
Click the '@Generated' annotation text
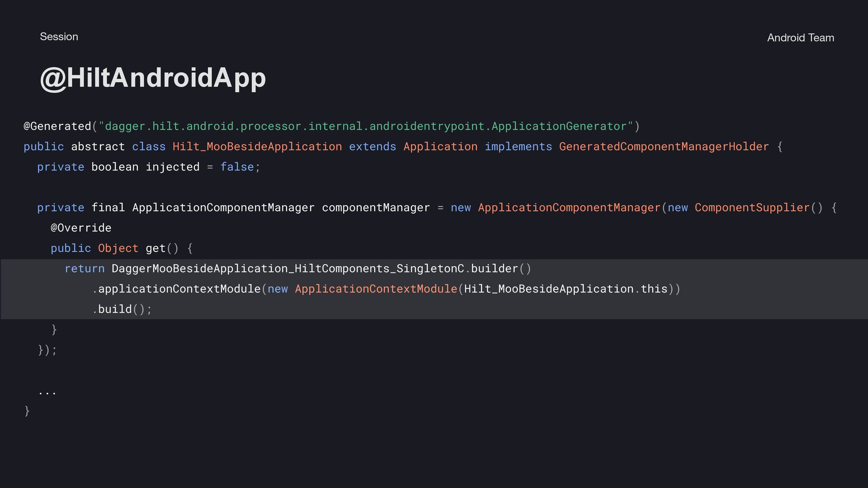(57, 127)
